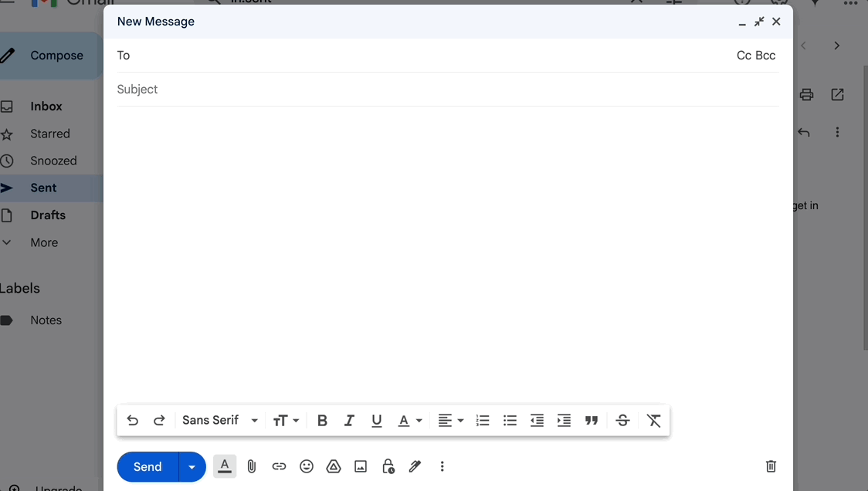The image size is (868, 491).
Task: Insert a bulleted list
Action: pyautogui.click(x=510, y=421)
